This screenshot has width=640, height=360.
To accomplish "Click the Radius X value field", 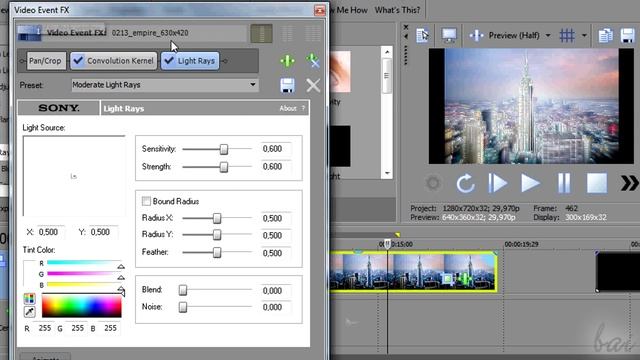I will click(x=276, y=218).
